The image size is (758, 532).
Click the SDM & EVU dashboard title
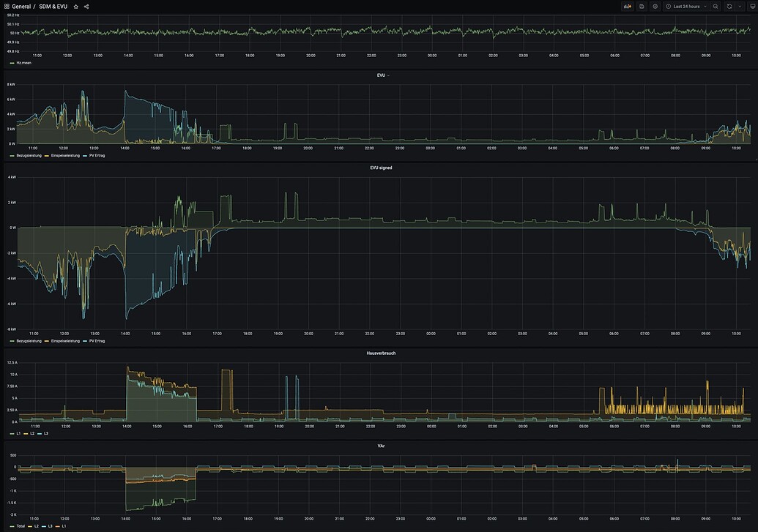pos(53,7)
